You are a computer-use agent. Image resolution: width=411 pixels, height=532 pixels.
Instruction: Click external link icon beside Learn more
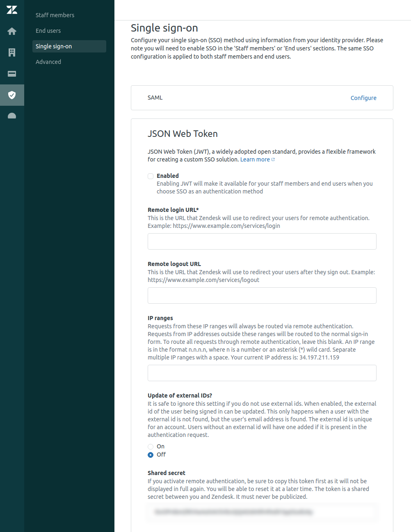273,160
